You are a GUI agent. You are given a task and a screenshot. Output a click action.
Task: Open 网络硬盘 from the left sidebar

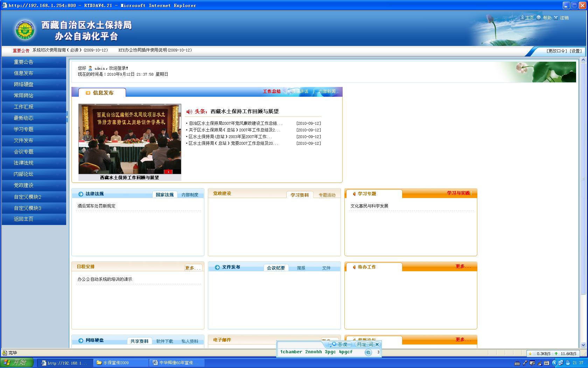(x=24, y=84)
